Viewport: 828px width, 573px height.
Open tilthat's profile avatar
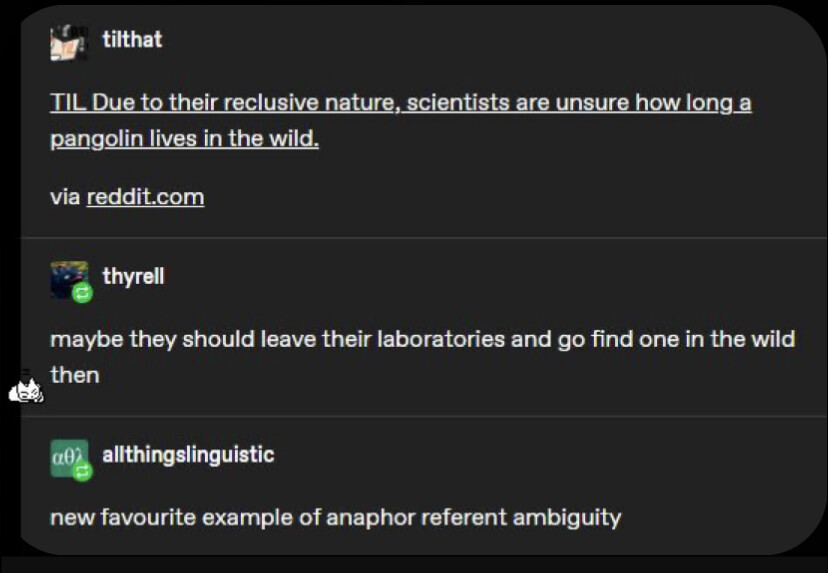68,41
